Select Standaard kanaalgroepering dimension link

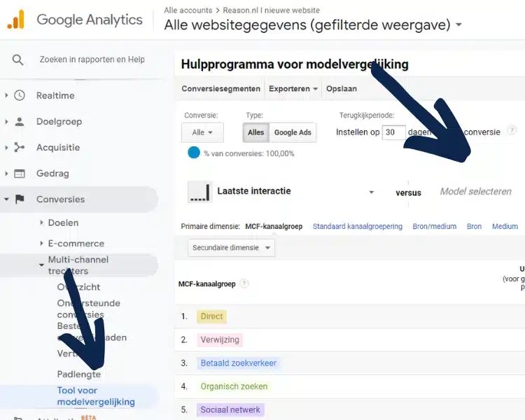point(358,226)
